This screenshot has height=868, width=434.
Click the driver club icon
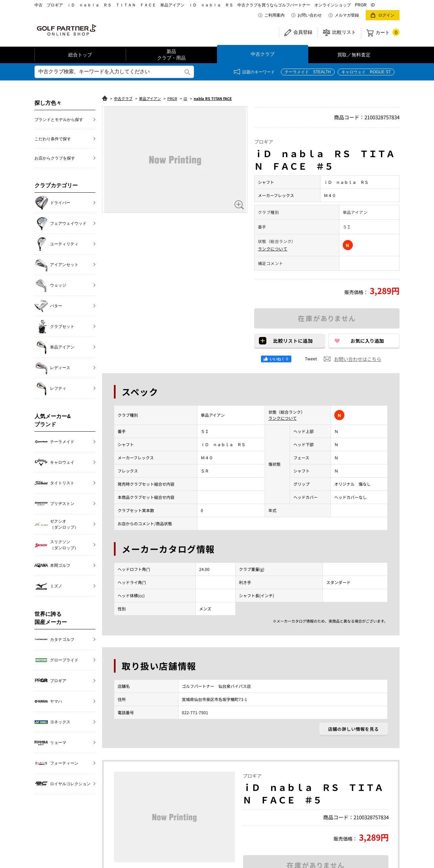(x=42, y=203)
